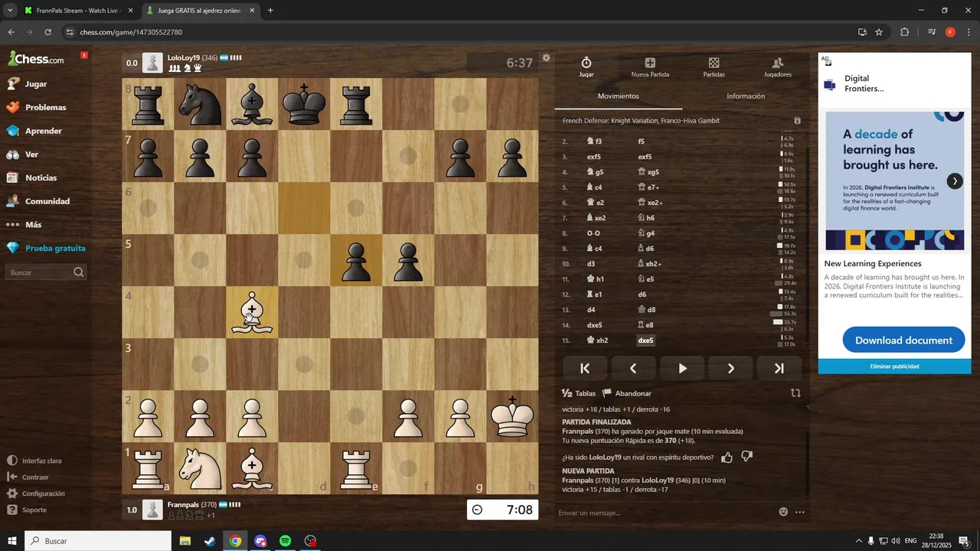980x551 pixels.
Task: Open chat options three dots
Action: [x=800, y=512]
